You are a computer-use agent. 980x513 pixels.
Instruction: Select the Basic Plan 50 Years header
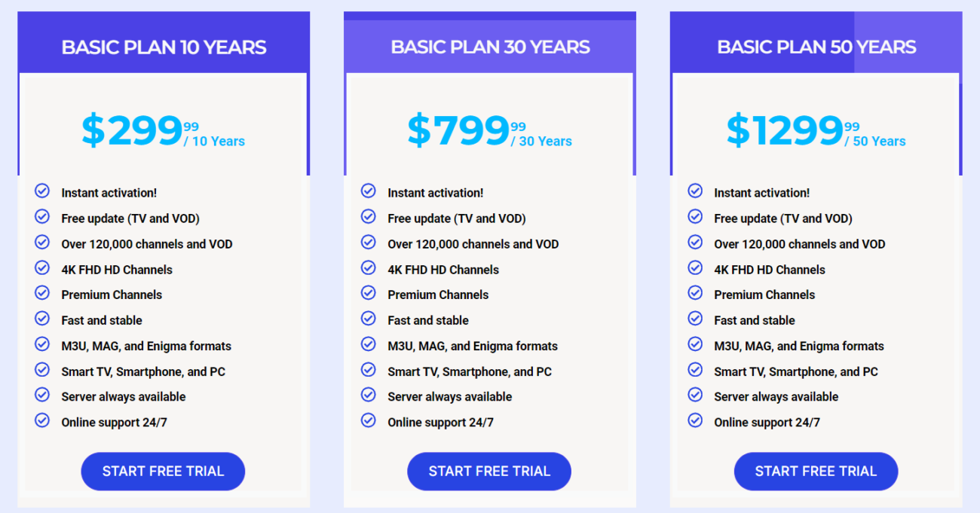(816, 47)
